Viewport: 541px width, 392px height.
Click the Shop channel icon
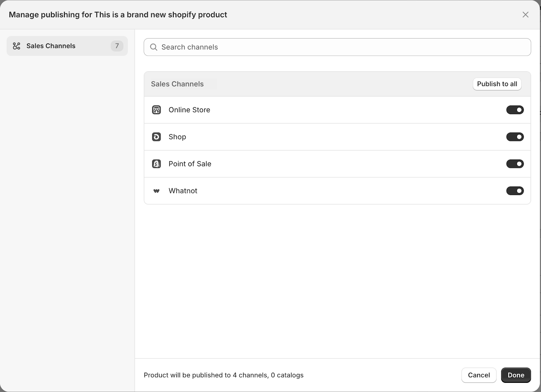click(x=156, y=137)
